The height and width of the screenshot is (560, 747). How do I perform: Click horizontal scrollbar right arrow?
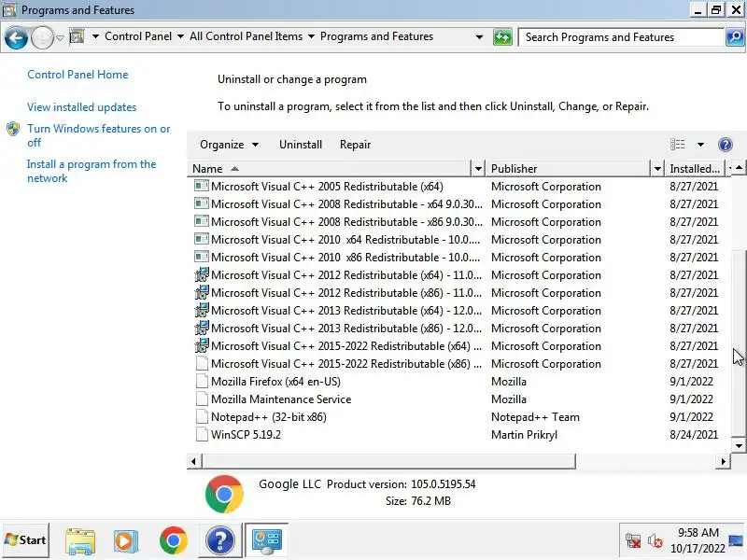point(724,461)
